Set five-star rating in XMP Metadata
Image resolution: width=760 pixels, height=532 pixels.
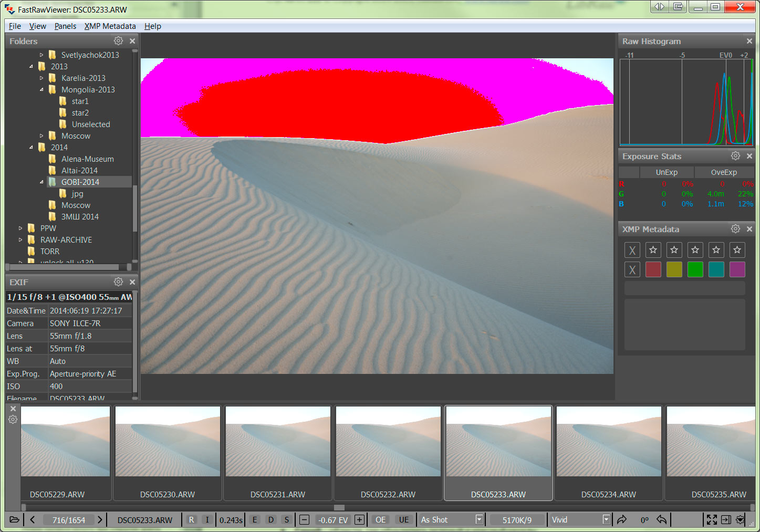pos(737,250)
